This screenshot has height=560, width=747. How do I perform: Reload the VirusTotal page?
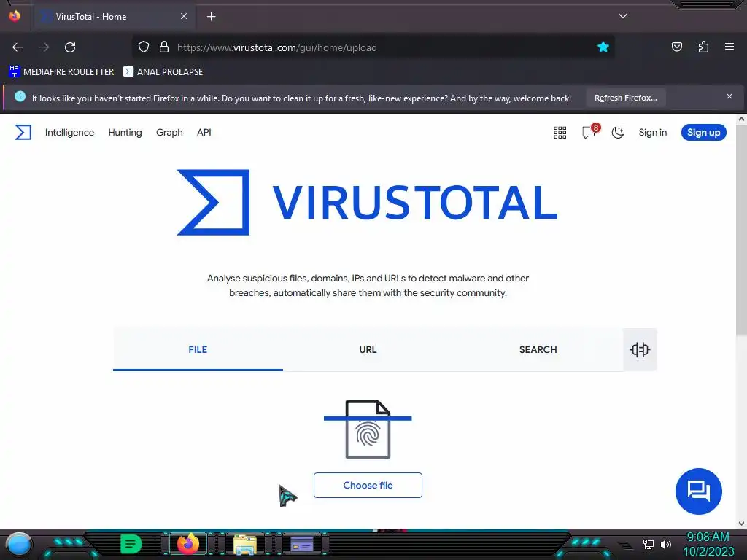tap(70, 47)
